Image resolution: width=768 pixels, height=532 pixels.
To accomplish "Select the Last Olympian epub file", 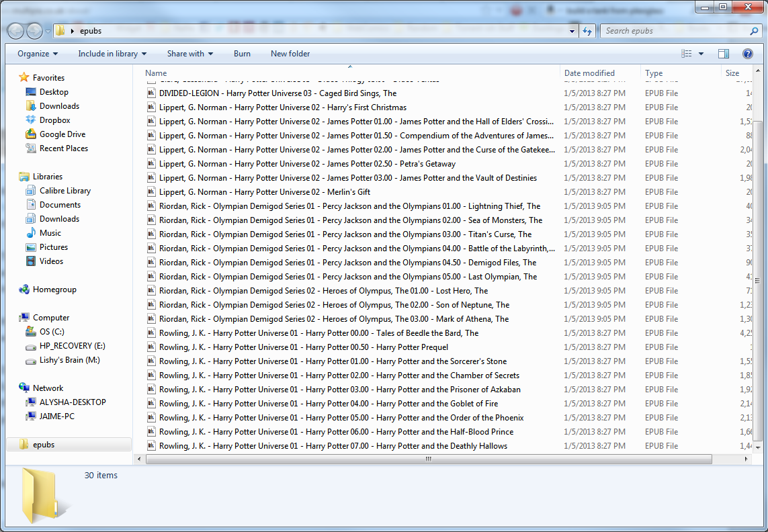I will (347, 277).
